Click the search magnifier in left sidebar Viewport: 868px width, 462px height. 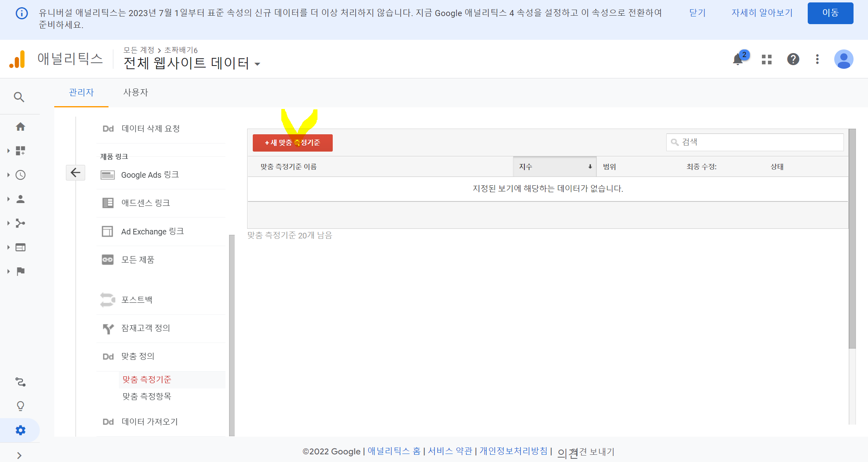tap(19, 97)
